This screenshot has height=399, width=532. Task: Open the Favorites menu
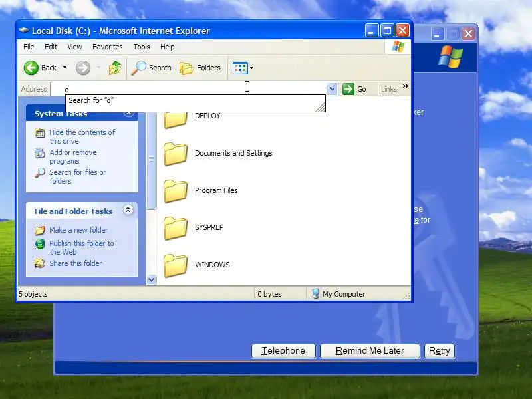108,47
